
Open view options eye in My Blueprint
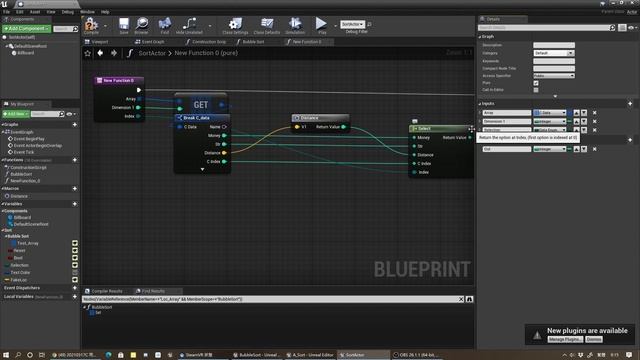[x=71, y=114]
